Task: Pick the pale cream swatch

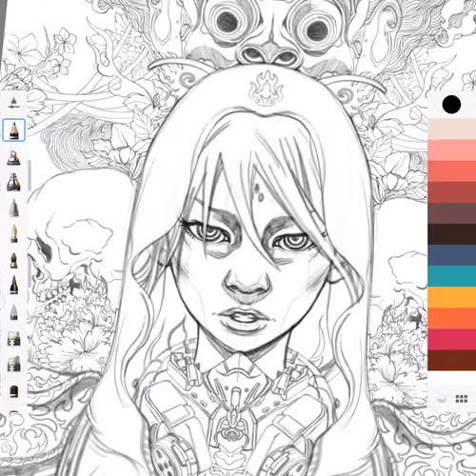Action: click(452, 129)
